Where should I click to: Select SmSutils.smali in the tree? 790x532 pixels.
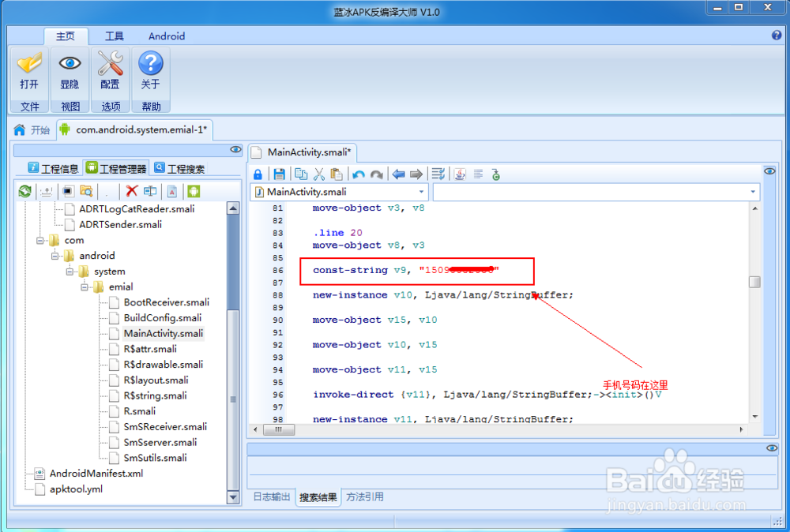[x=155, y=458]
